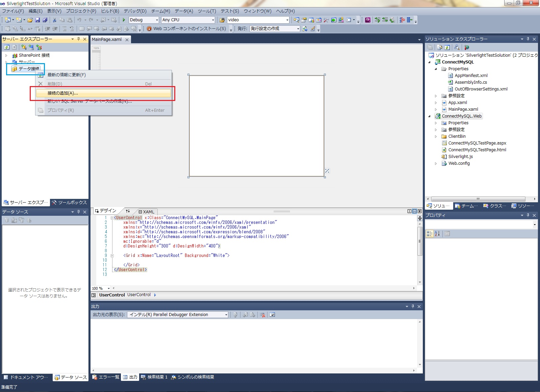
Task: Click the Increase Indent icon
Action: (55, 29)
